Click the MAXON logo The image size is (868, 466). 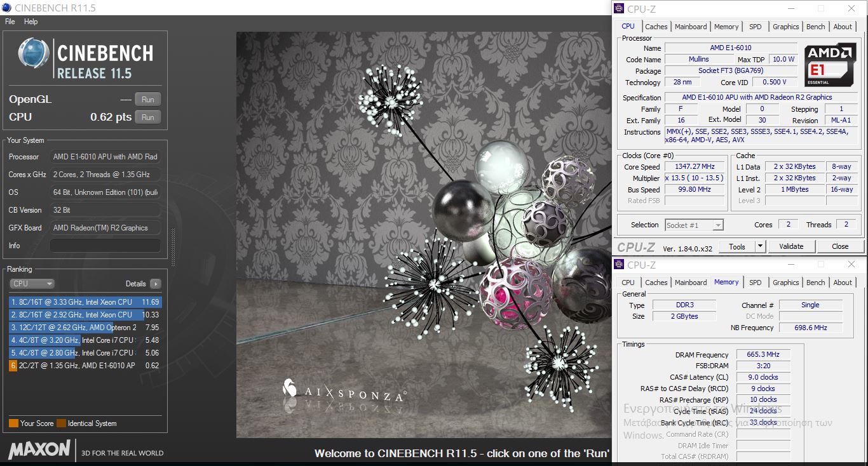(x=39, y=449)
